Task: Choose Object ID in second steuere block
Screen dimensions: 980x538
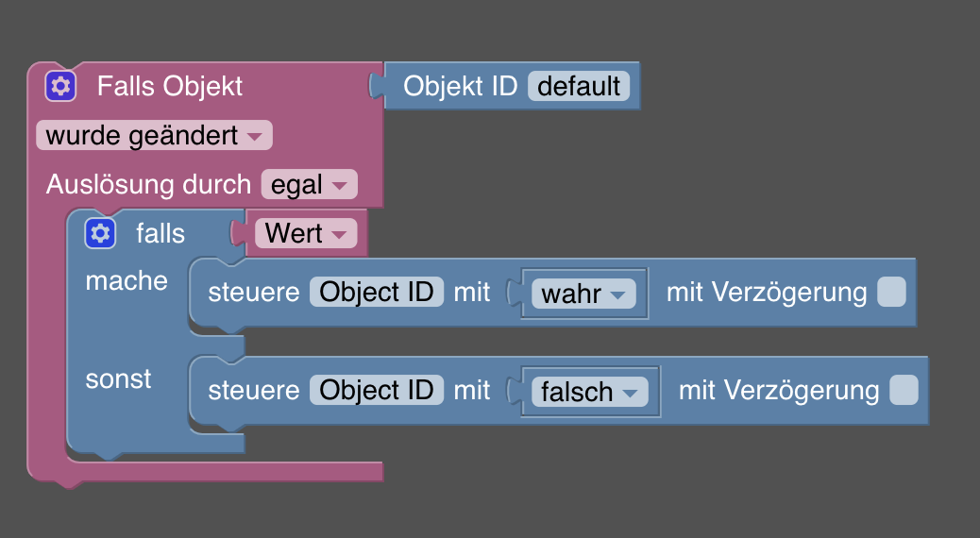Action: [377, 390]
